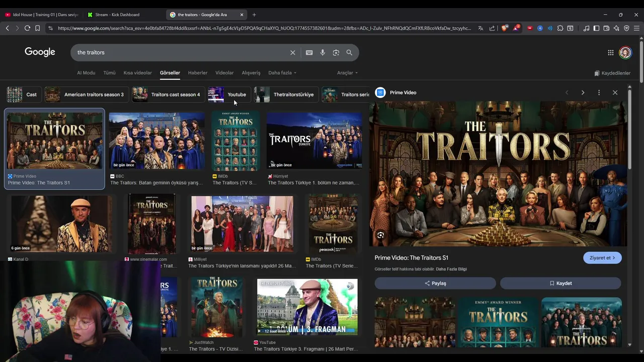Open the extensions puzzle icon
Image resolution: width=644 pixels, height=362 pixels.
tap(560, 28)
